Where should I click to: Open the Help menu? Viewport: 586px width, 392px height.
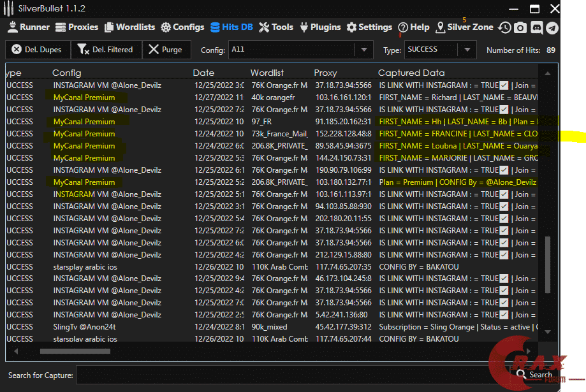pos(413,27)
